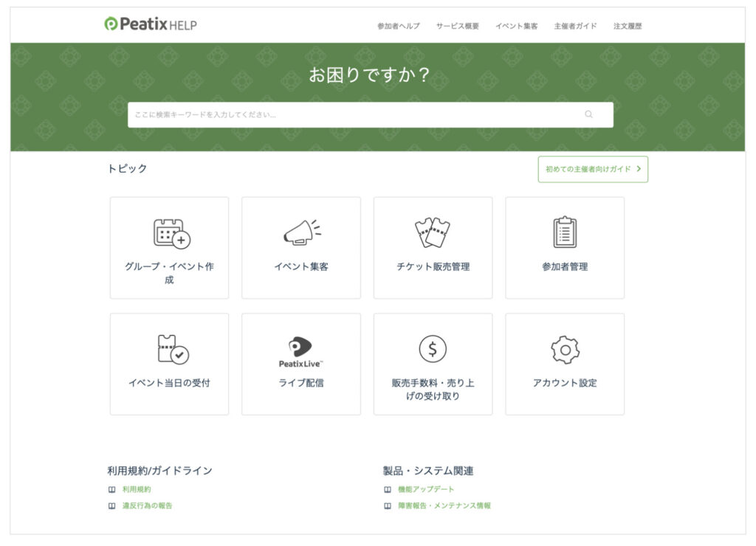Open the 機能アップデート link

426,489
